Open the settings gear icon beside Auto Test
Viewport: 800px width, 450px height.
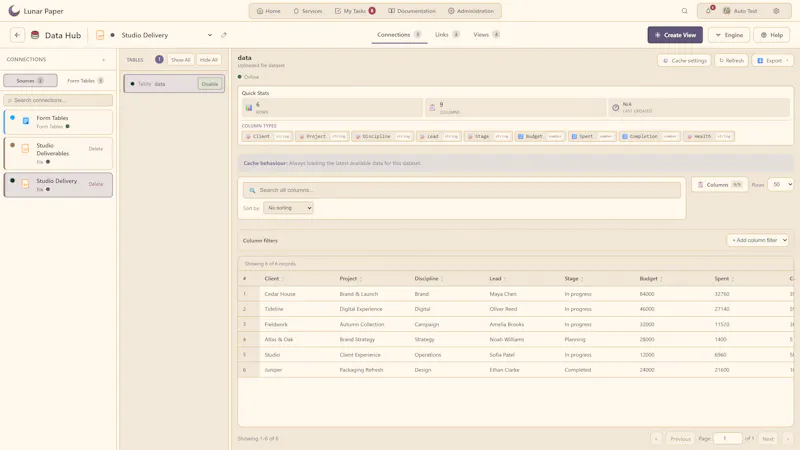[776, 11]
